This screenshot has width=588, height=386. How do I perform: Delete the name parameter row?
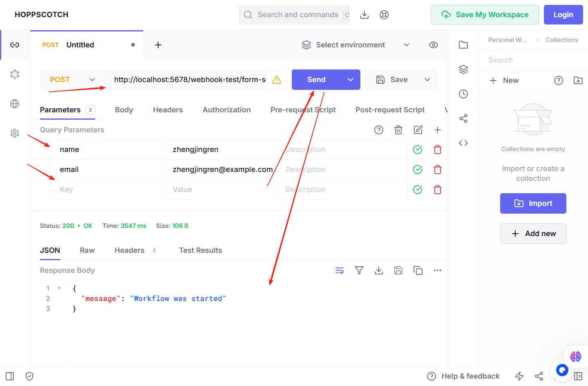tap(438, 149)
